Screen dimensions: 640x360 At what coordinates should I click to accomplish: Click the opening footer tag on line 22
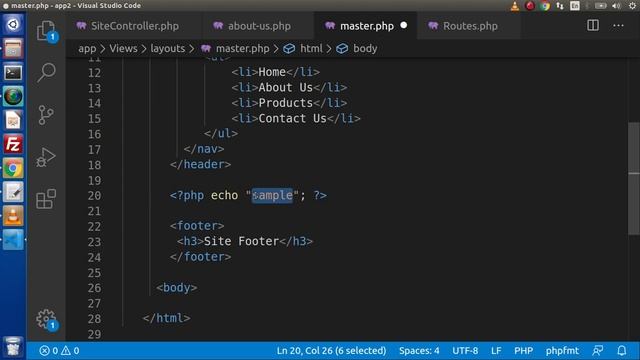(197, 226)
